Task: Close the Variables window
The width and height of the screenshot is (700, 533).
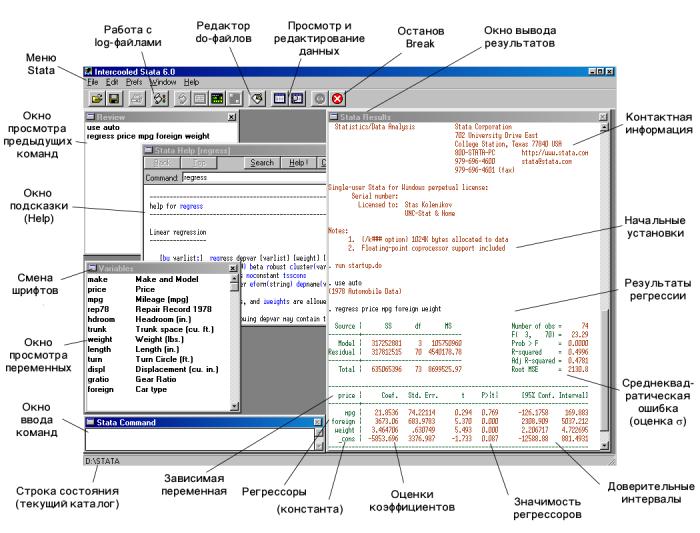Action: click(233, 268)
